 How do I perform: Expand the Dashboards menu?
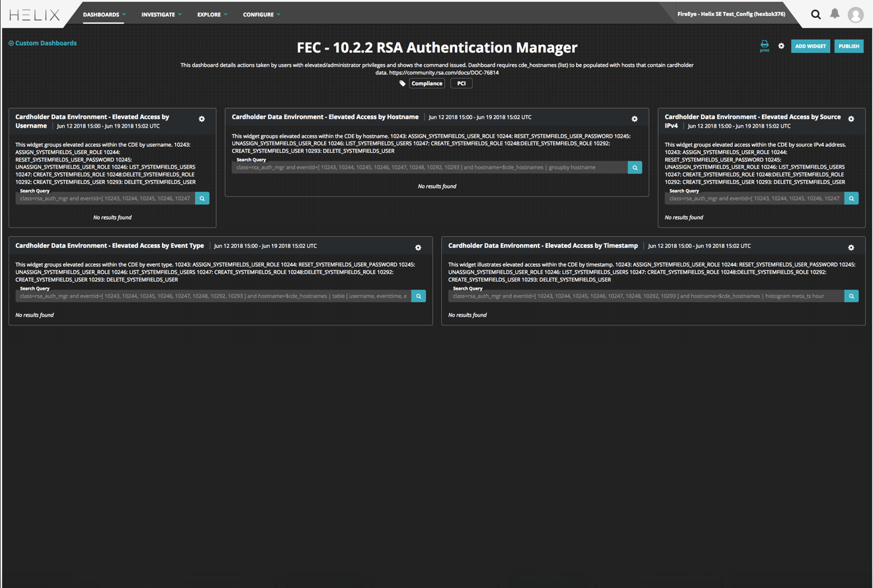104,14
